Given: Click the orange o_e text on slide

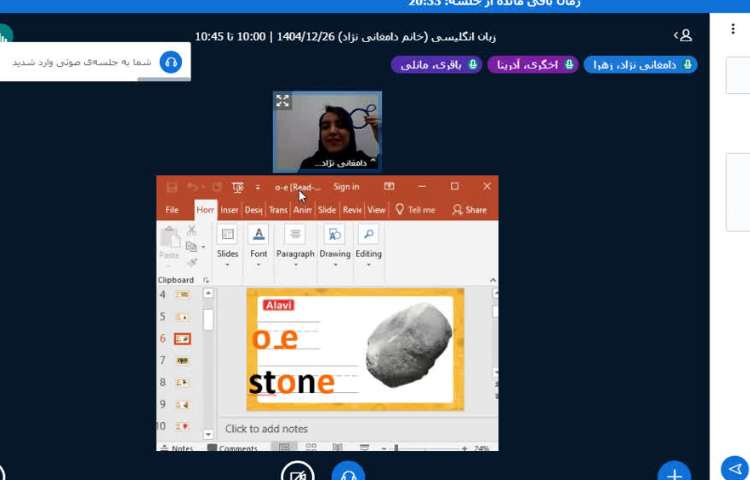Looking at the screenshot, I should coord(275,338).
